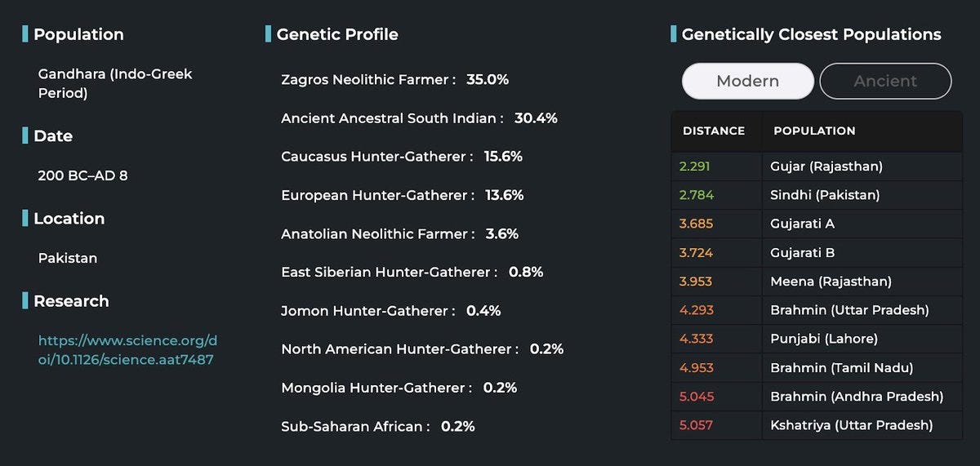980x466 pixels.
Task: Select the Punjabi (Lahore) population row
Action: click(823, 339)
